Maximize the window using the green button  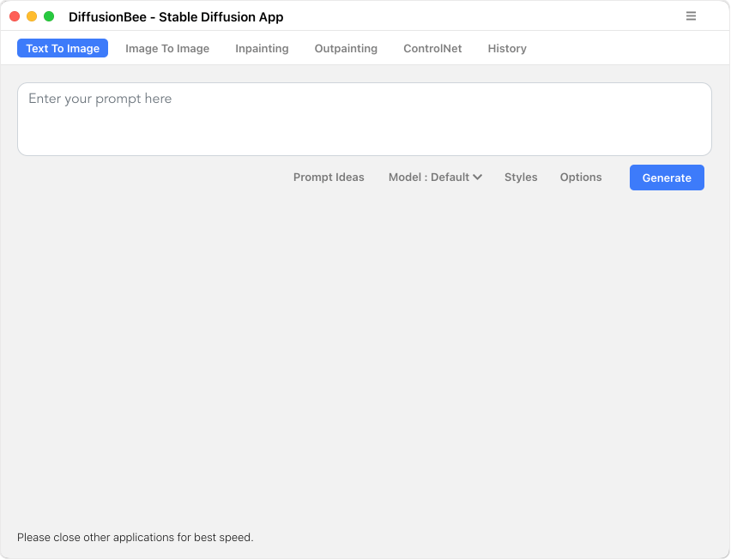[49, 16]
